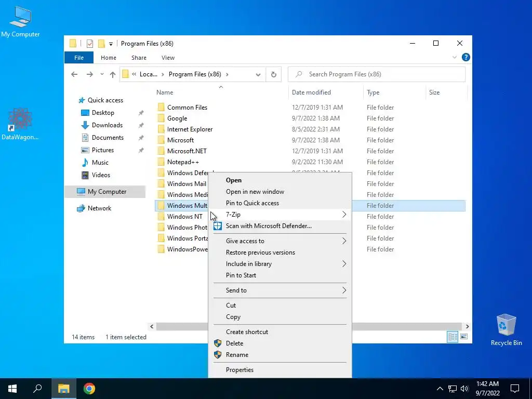Choose Scan with Microsoft Defender

[280, 226]
